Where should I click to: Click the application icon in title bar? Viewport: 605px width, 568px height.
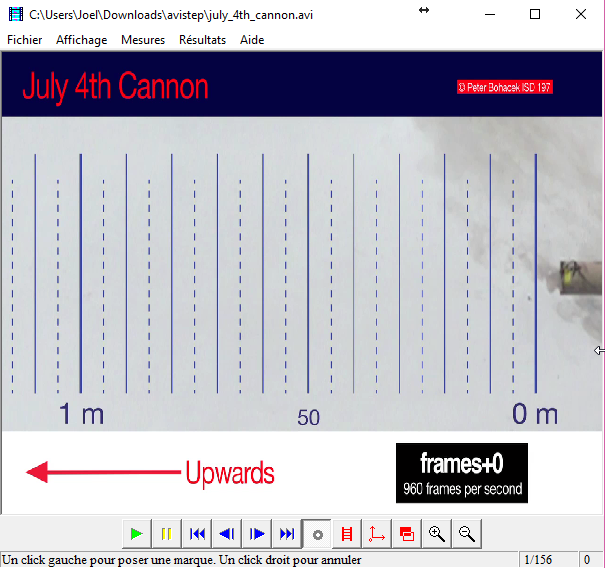[15, 14]
